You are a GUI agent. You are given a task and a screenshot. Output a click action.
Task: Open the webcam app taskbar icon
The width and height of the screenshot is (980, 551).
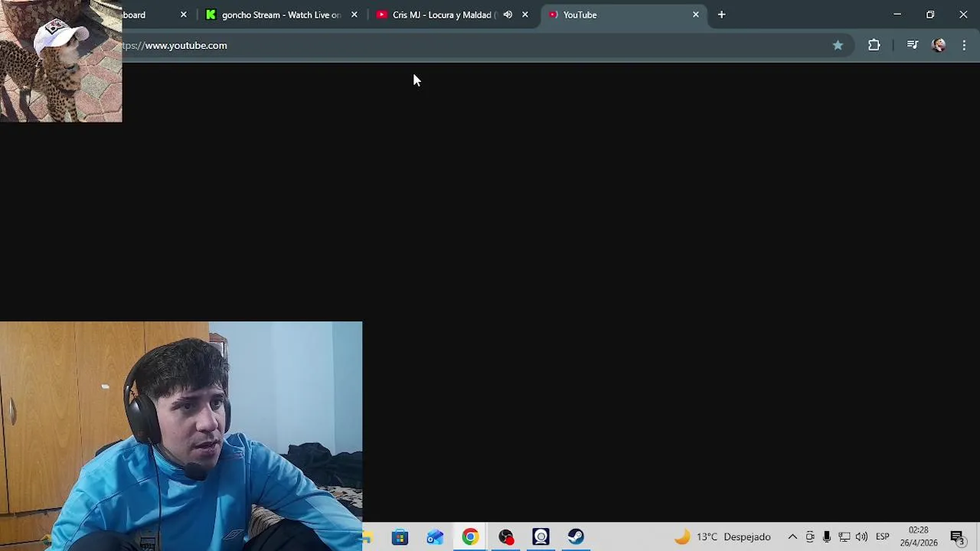click(x=541, y=537)
